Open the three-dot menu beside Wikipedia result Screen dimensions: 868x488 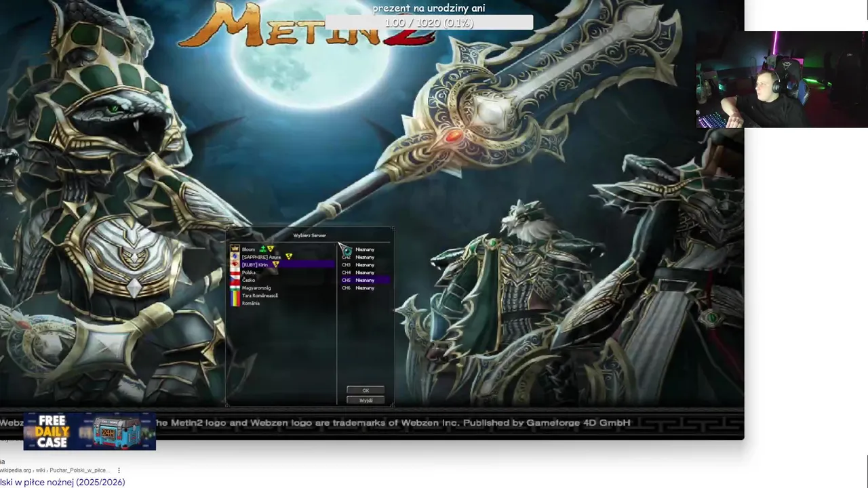point(119,470)
